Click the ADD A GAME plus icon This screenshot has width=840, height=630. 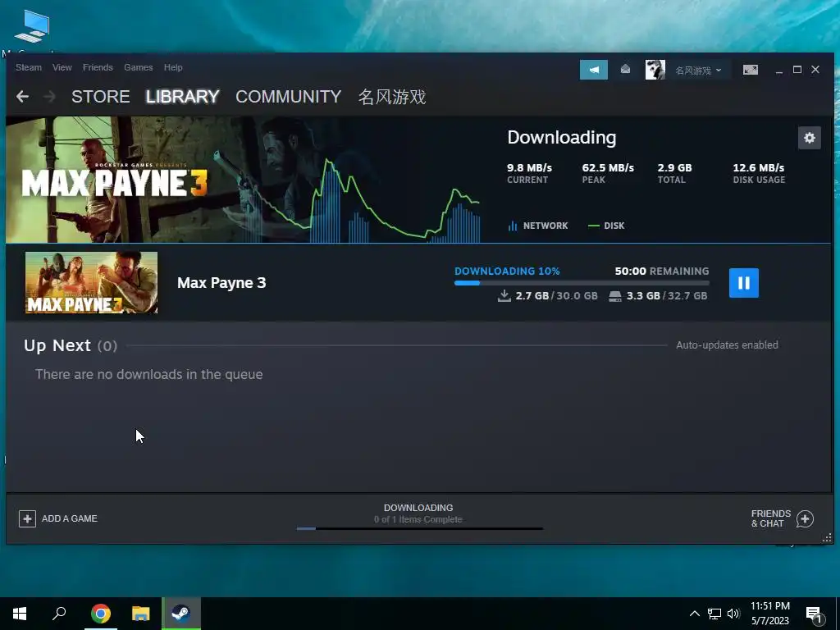click(27, 518)
